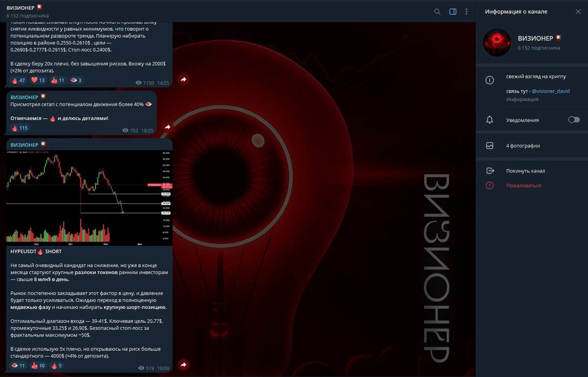This screenshot has height=377, width=588.
Task: Open the HYPEUSDT chart image
Action: [89, 198]
